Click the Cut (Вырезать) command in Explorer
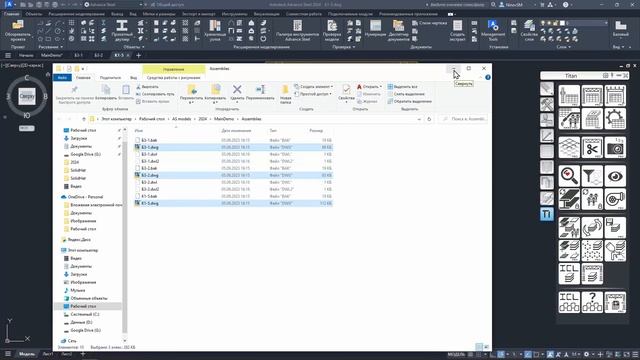The width and height of the screenshot is (640, 360). tap(147, 87)
